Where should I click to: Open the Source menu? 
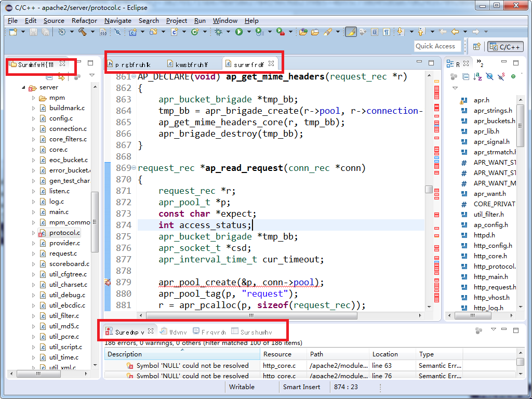click(x=54, y=21)
